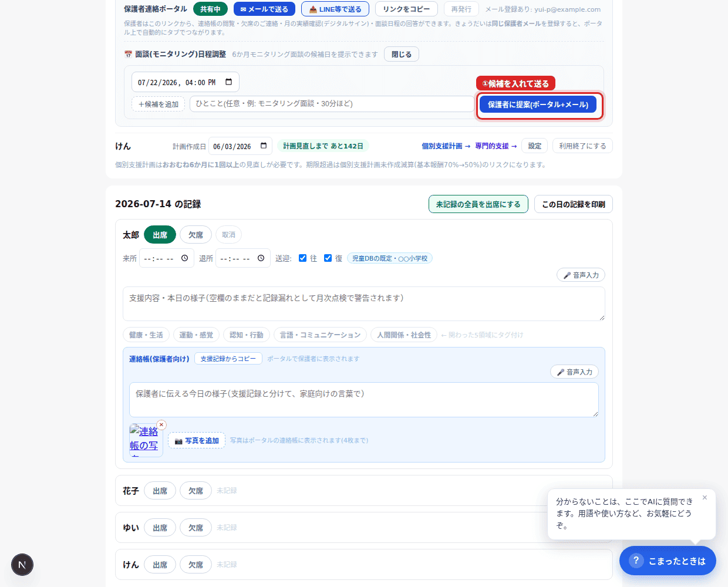Click the plan creation date field 06/03/2026
Screen dimensions: 728x587
pos(240,146)
